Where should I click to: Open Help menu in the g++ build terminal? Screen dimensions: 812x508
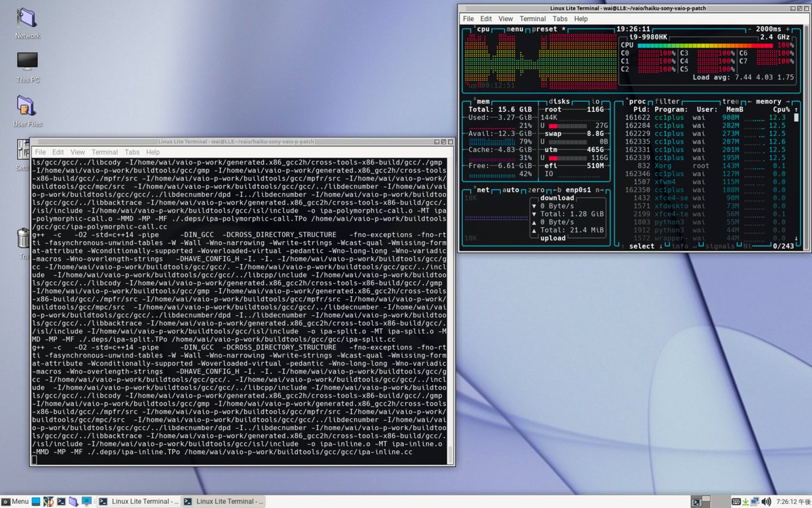click(153, 152)
